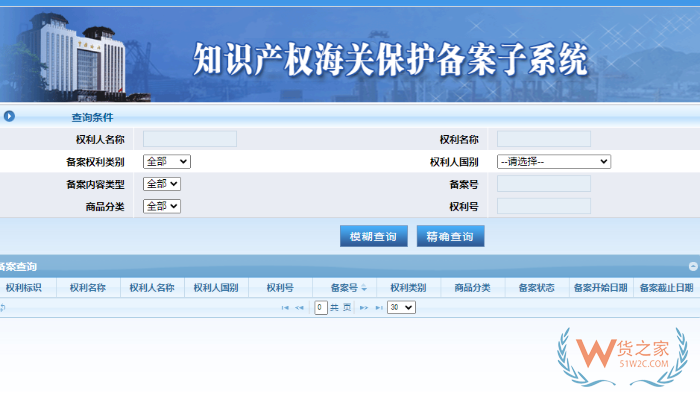Click the 权利类别 column header
The height and width of the screenshot is (400, 700).
click(408, 288)
